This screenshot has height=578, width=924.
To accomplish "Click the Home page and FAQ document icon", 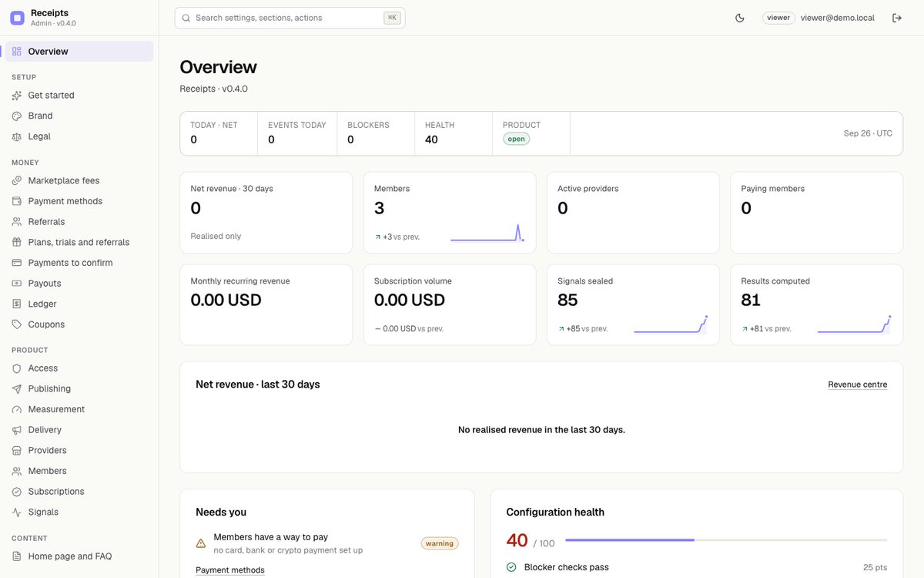I will point(17,556).
